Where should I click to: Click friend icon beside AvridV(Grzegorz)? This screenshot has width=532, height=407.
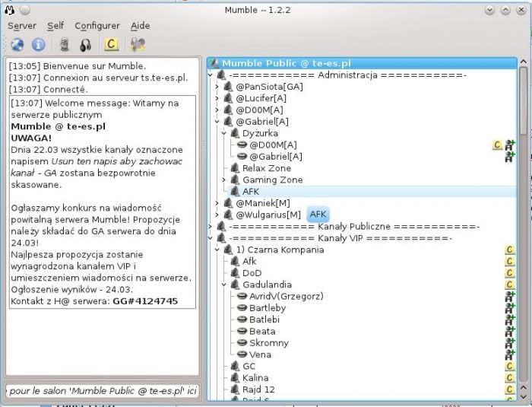click(510, 296)
